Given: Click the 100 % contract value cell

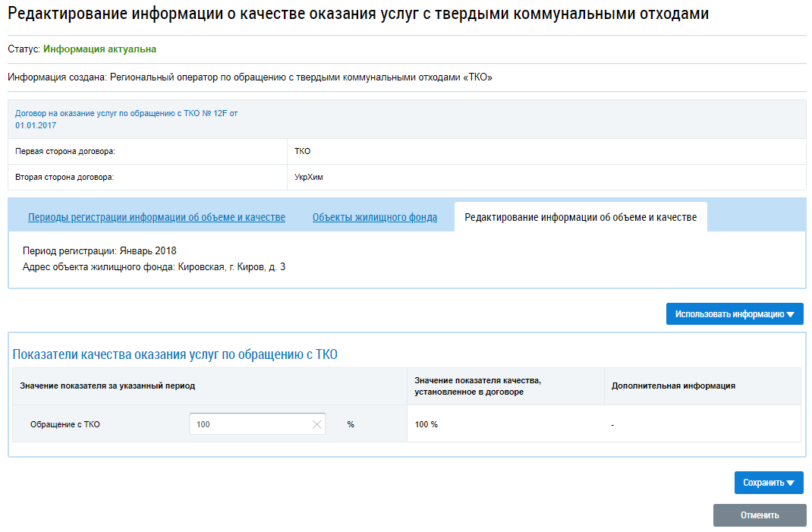Looking at the screenshot, I should (x=426, y=424).
